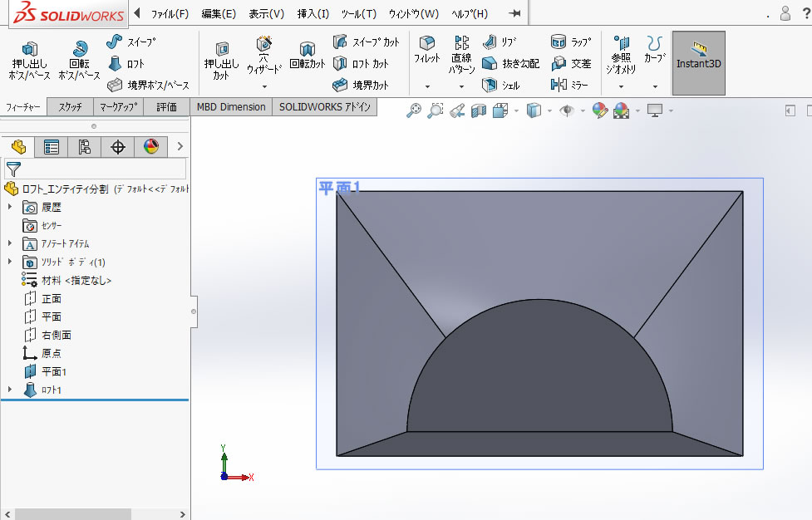Click the 押し出しカット extruded cut tool
Viewport: 812px width, 520px height.
pyautogui.click(x=222, y=61)
